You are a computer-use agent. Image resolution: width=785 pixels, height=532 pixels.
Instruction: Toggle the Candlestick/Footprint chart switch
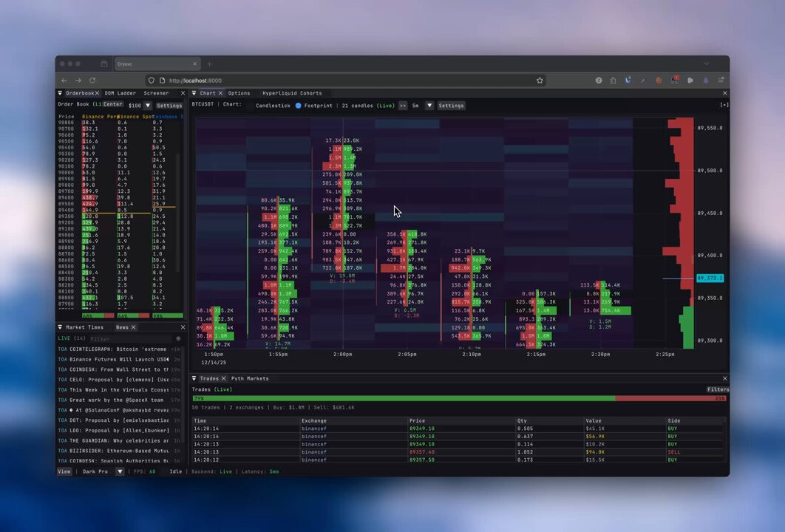[298, 106]
